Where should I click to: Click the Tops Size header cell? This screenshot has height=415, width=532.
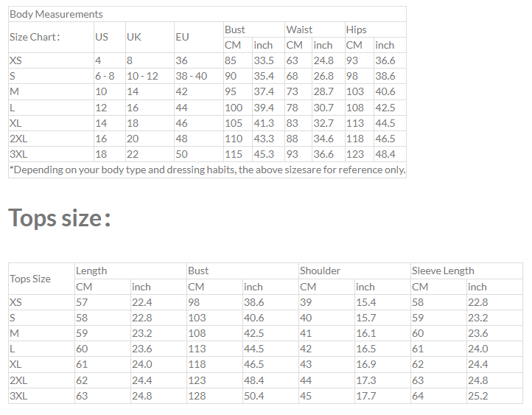tap(30, 279)
